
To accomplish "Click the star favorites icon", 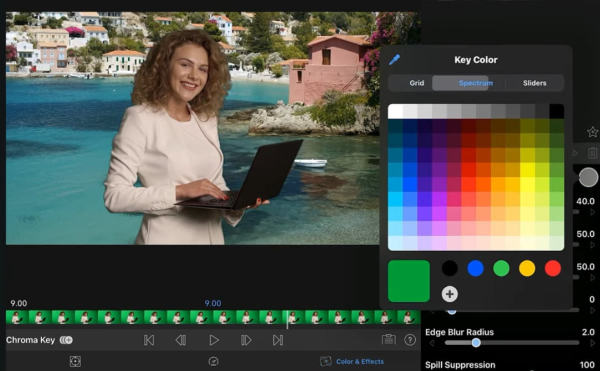I will (x=592, y=132).
